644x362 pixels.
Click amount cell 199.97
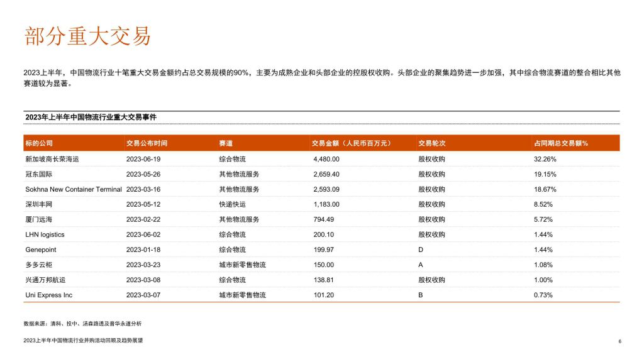324,250
